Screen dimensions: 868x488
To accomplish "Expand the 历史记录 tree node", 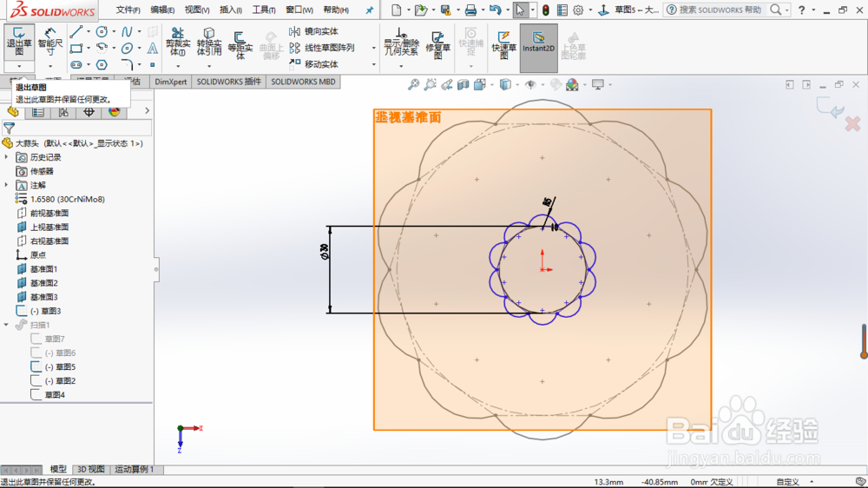I will click(x=7, y=157).
